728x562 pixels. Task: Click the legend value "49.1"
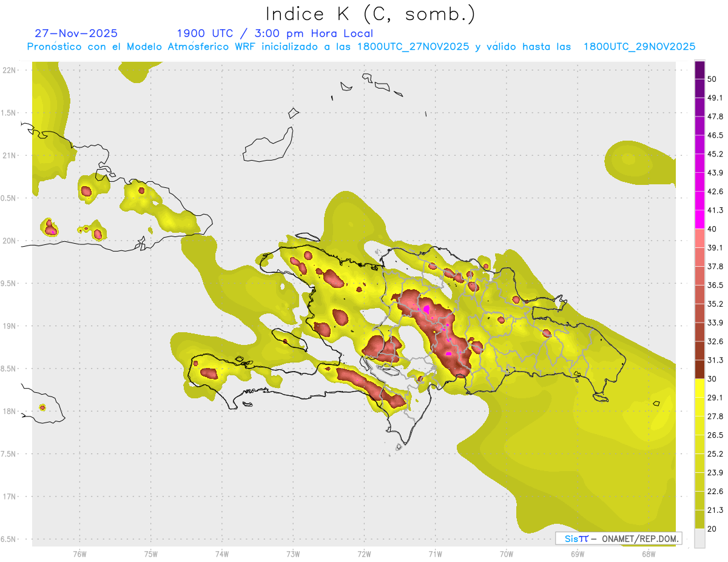715,98
